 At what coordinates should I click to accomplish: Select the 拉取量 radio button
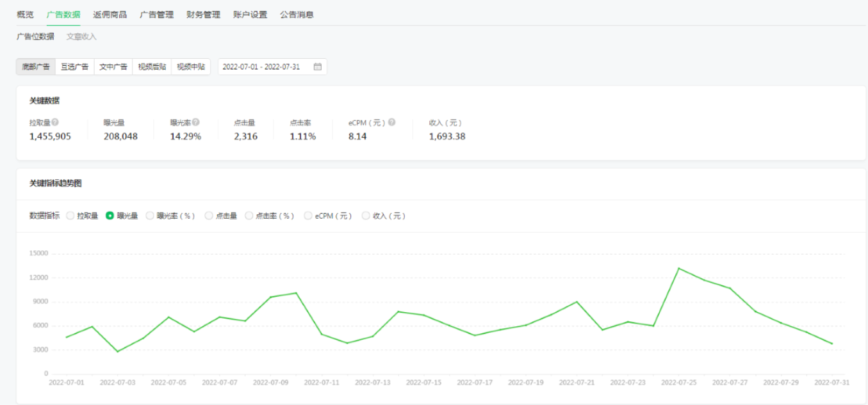tap(70, 216)
